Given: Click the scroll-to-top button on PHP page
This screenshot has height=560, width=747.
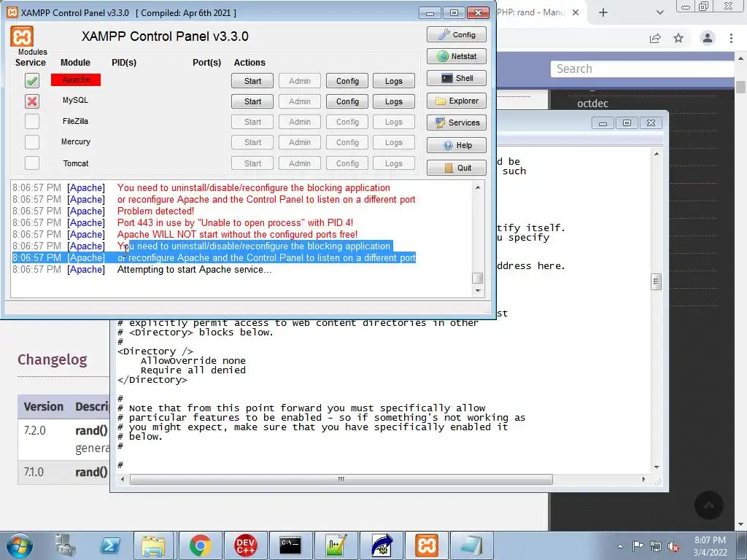Looking at the screenshot, I should (708, 505).
